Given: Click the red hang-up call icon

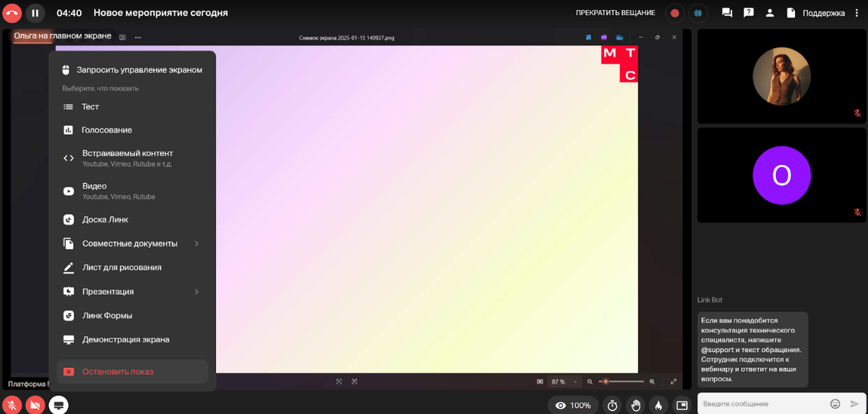Looking at the screenshot, I should pos(12,13).
